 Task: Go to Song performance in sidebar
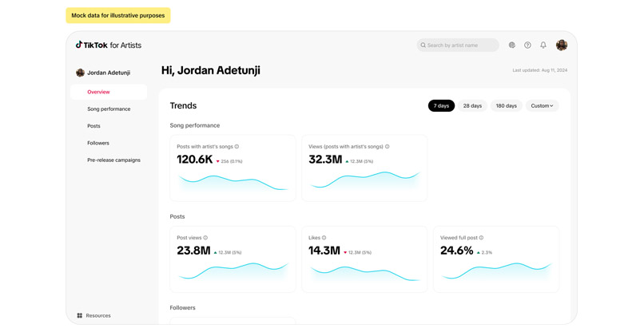pos(109,109)
